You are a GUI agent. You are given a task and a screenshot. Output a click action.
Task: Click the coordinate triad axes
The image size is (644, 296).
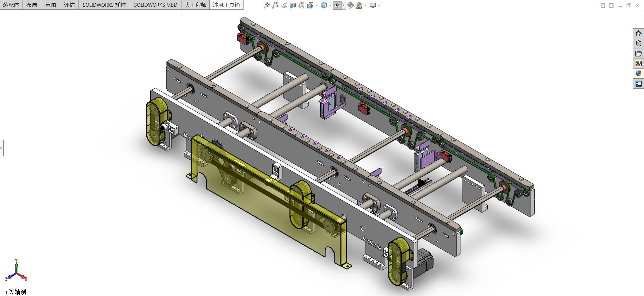coord(16,271)
